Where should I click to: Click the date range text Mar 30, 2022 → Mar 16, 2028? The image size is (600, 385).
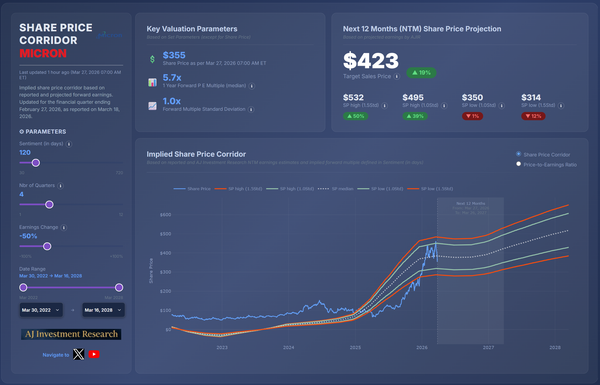click(51, 276)
